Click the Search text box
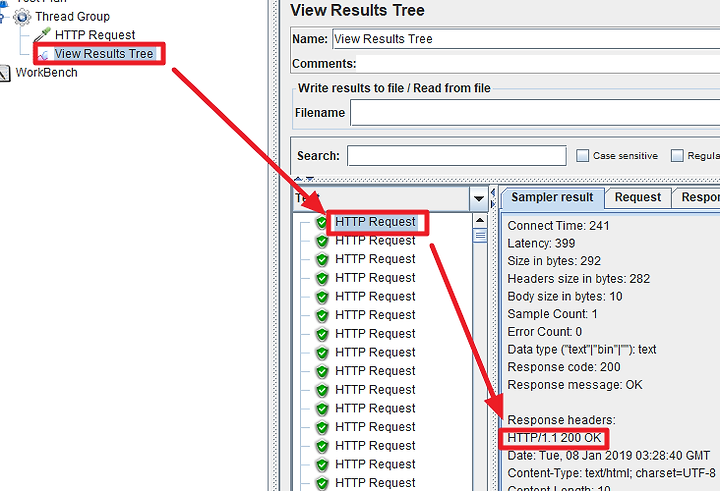 pos(457,156)
